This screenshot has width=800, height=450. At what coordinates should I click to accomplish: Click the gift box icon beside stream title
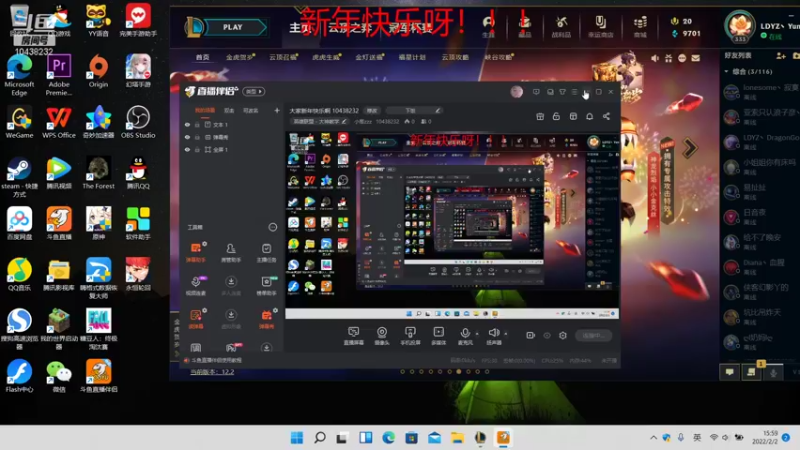point(540,116)
